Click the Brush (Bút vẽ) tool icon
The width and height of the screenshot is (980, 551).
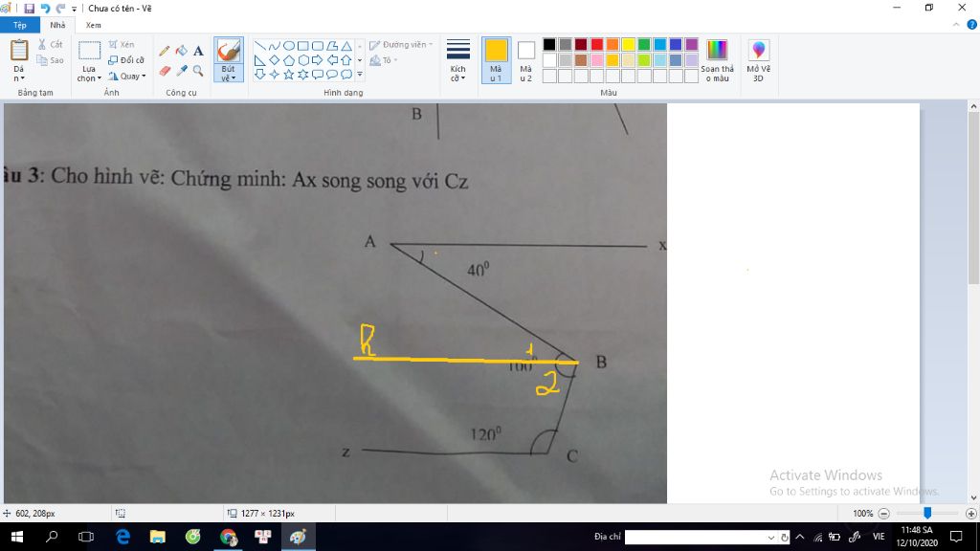click(228, 52)
